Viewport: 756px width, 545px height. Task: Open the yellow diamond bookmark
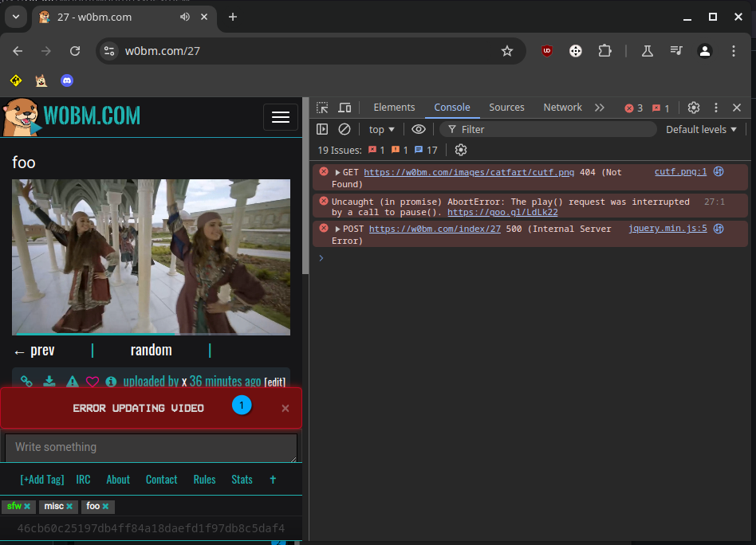tap(16, 80)
